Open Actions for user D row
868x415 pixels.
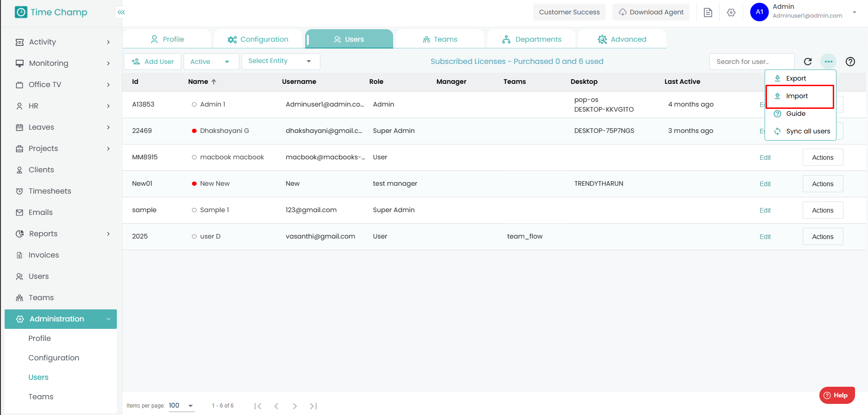(x=823, y=237)
